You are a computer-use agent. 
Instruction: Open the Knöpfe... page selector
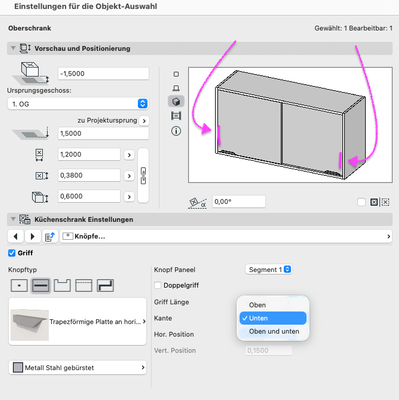pyautogui.click(x=226, y=236)
